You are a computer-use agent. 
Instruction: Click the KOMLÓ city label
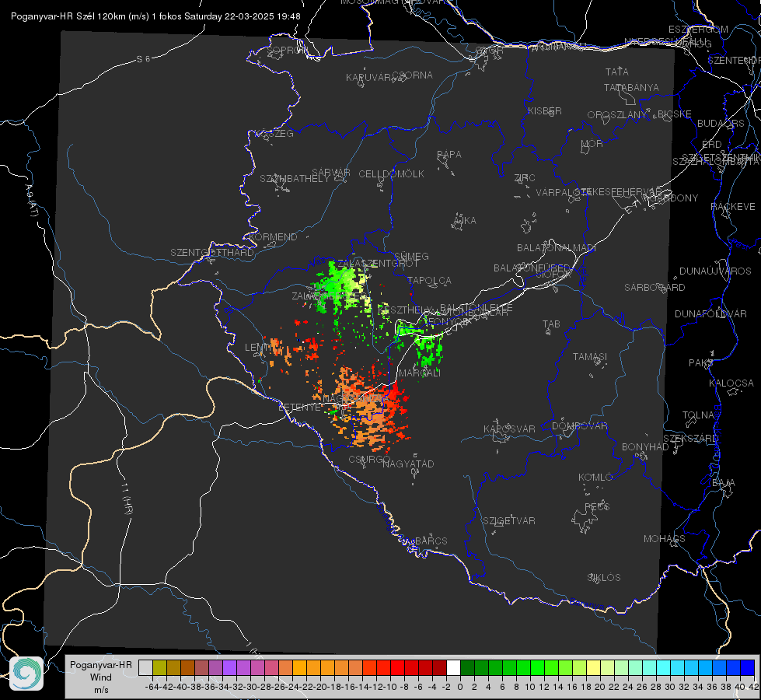pyautogui.click(x=595, y=478)
